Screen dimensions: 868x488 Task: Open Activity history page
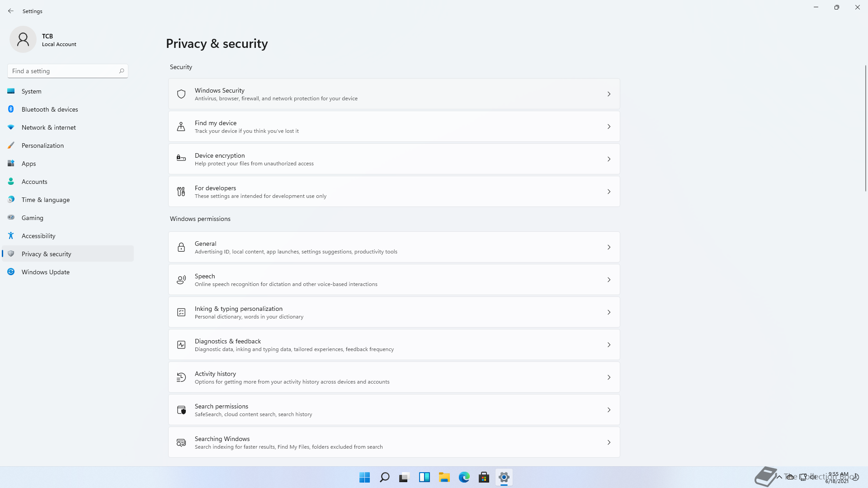(x=394, y=377)
